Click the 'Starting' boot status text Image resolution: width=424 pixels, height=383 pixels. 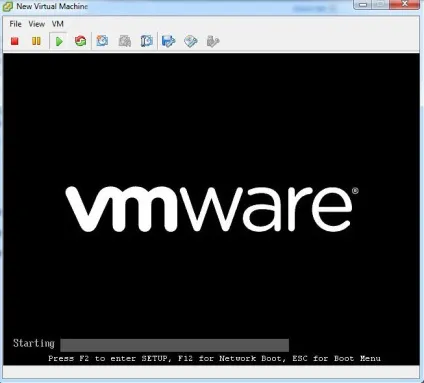pyautogui.click(x=34, y=343)
